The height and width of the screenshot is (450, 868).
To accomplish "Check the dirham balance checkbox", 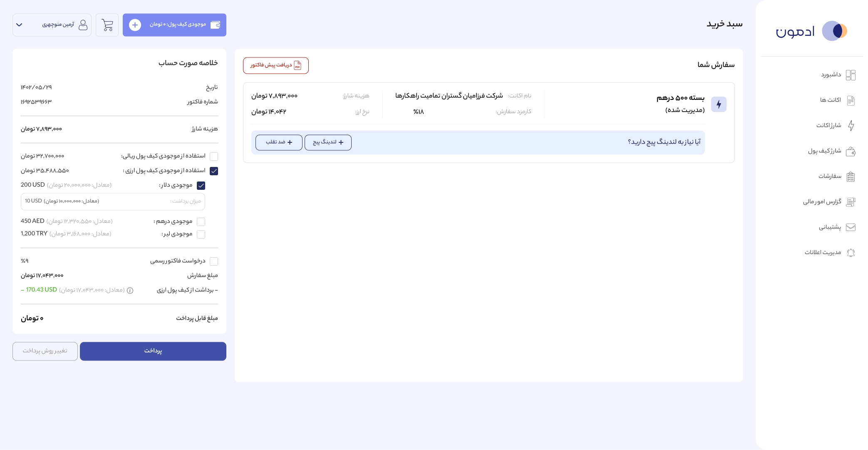I will click(201, 222).
